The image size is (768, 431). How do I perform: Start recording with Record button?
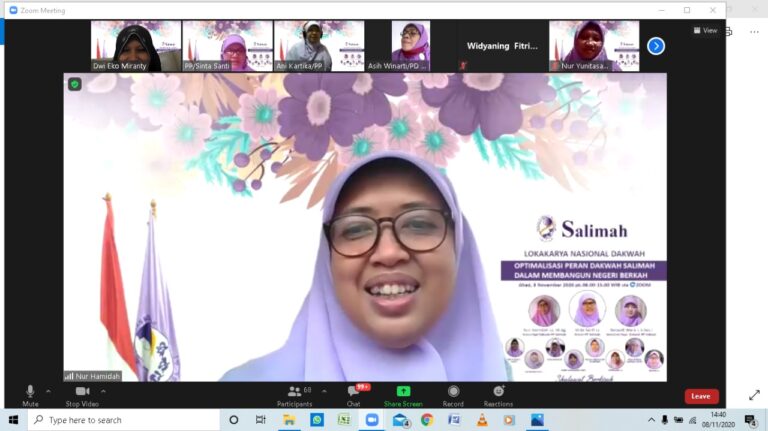coord(453,396)
